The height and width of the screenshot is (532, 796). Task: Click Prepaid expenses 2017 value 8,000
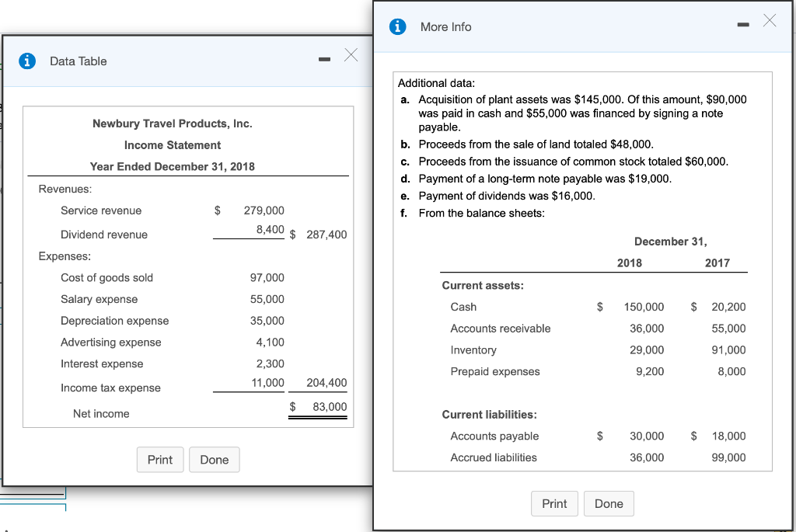pyautogui.click(x=731, y=372)
